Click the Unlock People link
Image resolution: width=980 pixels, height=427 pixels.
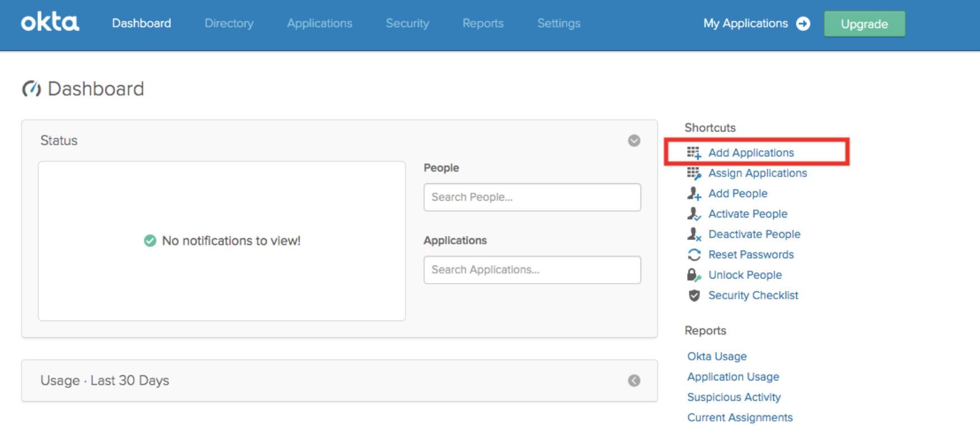(745, 275)
